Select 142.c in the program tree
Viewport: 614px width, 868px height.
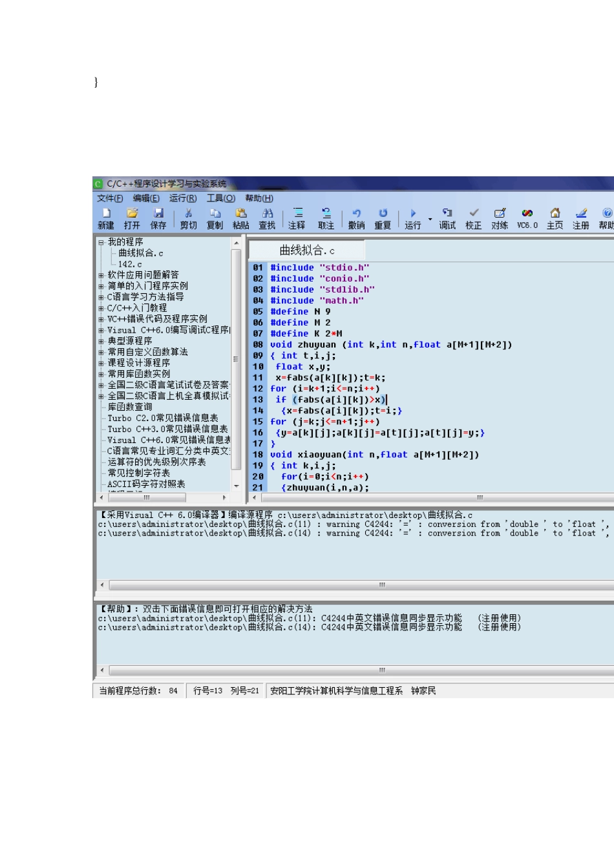coord(130,264)
